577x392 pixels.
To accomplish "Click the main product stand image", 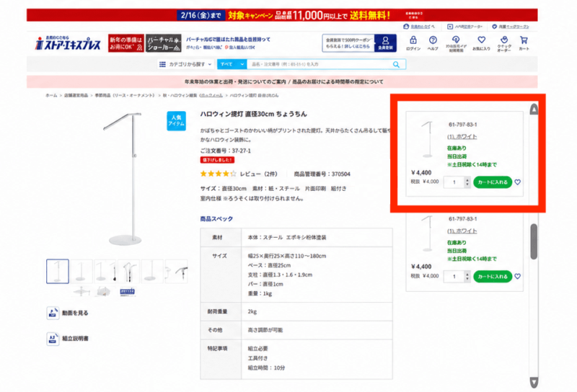I will tap(124, 179).
